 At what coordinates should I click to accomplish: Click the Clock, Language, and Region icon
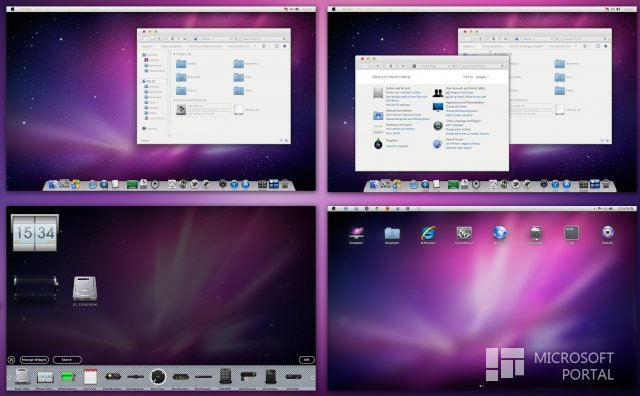pyautogui.click(x=438, y=126)
